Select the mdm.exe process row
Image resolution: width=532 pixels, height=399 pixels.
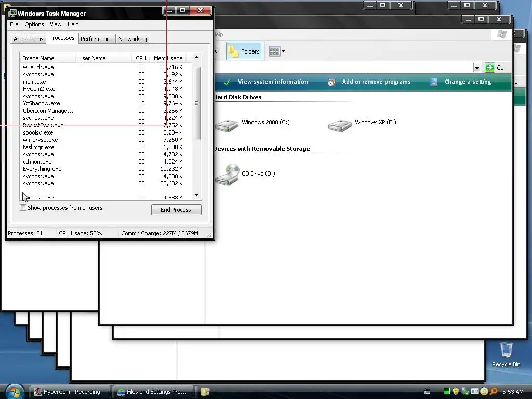pyautogui.click(x=106, y=82)
